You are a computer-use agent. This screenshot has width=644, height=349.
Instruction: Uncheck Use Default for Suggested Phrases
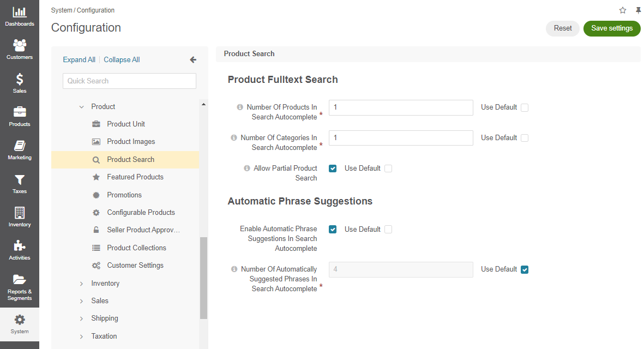(x=525, y=269)
